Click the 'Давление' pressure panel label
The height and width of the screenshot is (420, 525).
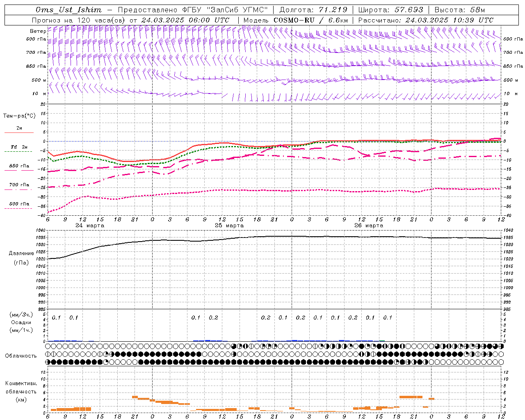[21, 253]
